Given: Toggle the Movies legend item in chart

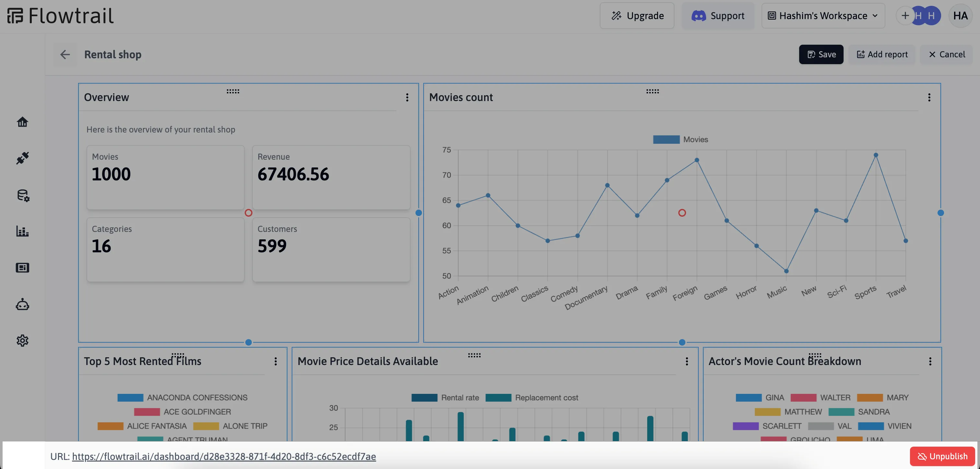Looking at the screenshot, I should click(x=680, y=139).
